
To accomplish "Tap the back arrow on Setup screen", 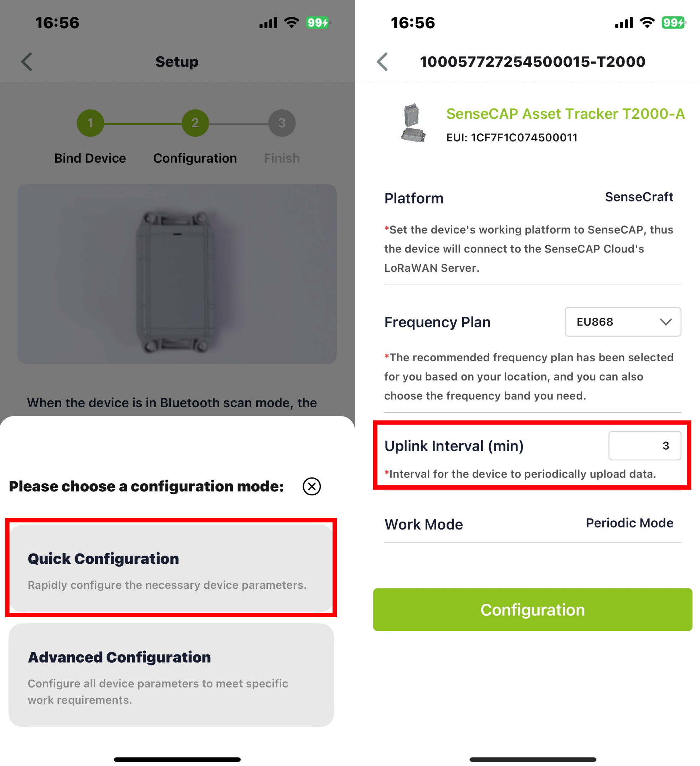I will 27,62.
